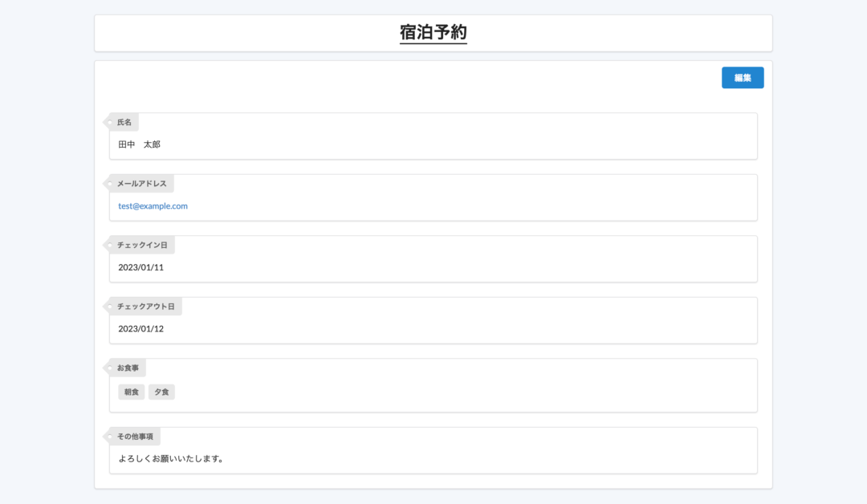Click the blank area left of 編集 button
The image size is (867, 504).
[x=401, y=78]
